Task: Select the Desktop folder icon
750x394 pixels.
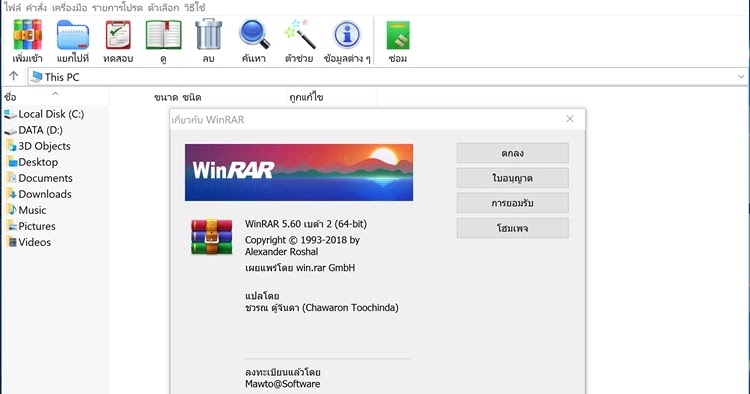Action: 11,162
